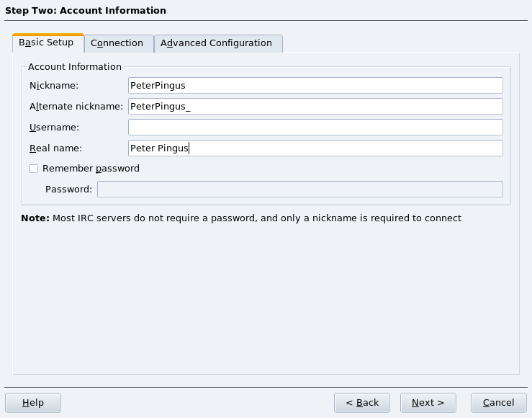
Task: Click the disabled Password field
Action: 300,189
